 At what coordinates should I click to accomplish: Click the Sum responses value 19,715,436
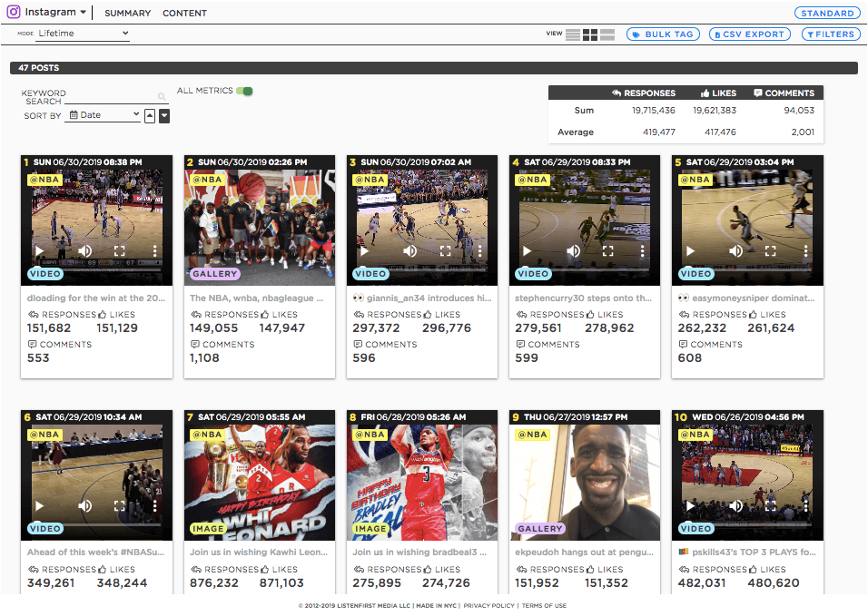point(653,110)
